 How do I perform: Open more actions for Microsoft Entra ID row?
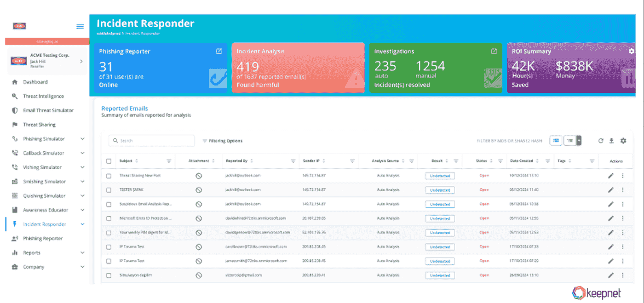(623, 218)
